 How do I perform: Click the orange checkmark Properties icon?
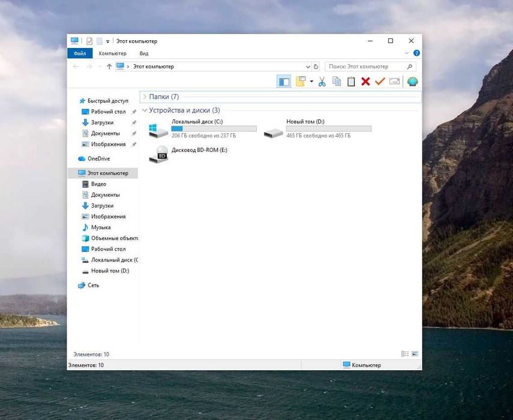[x=380, y=82]
